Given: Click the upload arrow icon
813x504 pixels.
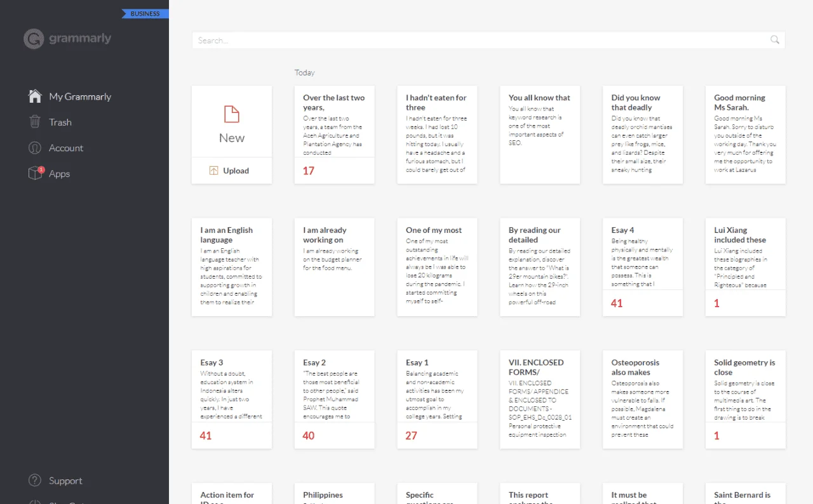Looking at the screenshot, I should (213, 171).
